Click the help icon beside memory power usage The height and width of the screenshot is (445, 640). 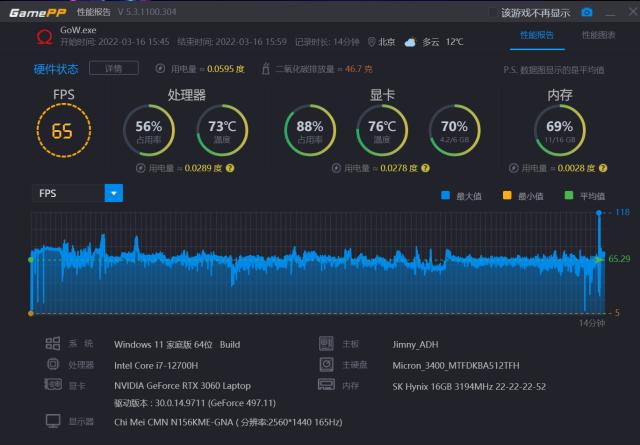point(603,168)
